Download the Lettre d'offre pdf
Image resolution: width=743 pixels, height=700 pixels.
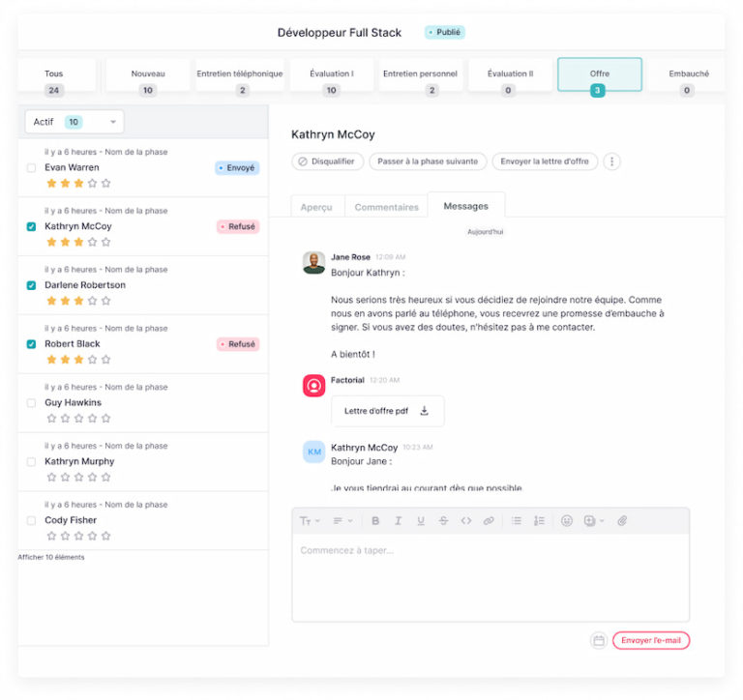[424, 411]
